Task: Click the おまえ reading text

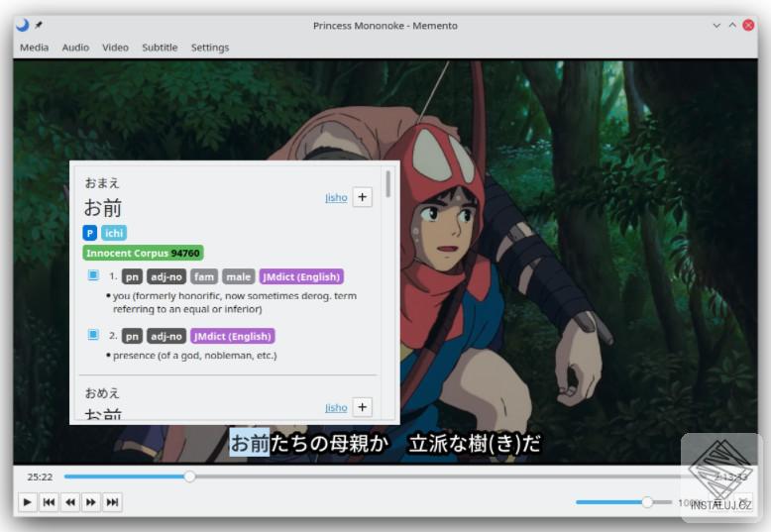Action: tap(102, 183)
